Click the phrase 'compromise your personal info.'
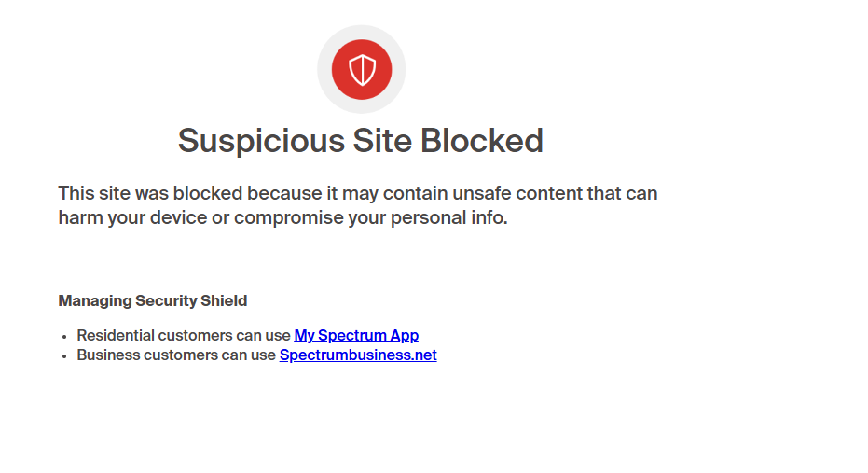Screen dimensions: 868x473 pos(371,217)
